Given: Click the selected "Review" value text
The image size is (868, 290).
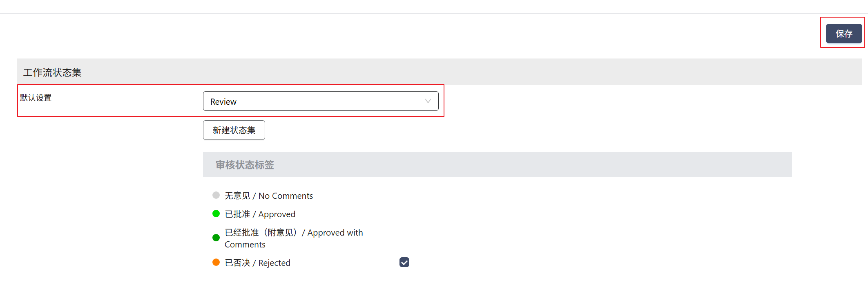Looking at the screenshot, I should tap(223, 102).
